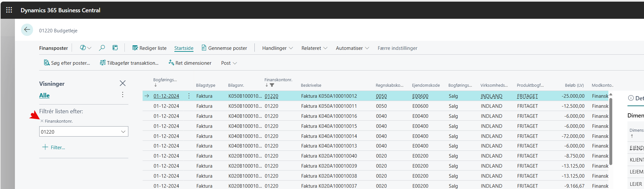Select the amount -12.500,00
The width and height of the screenshot is (644, 189).
[x=573, y=106]
